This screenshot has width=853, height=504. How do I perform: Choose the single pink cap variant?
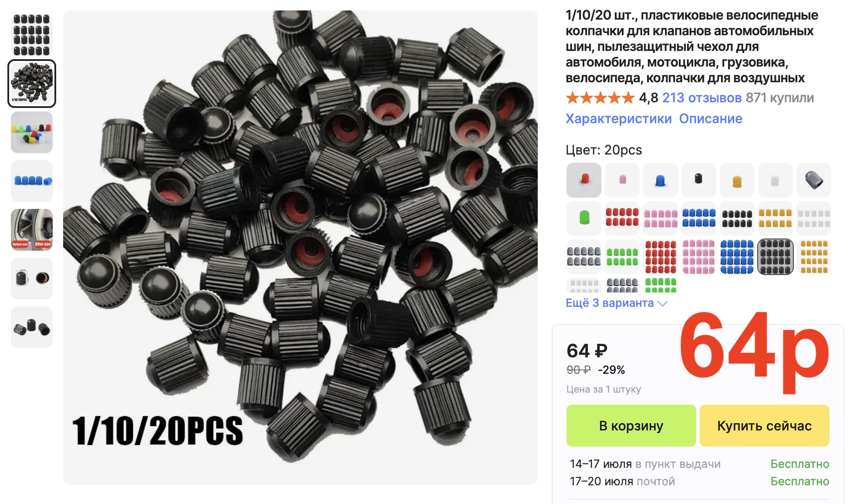[x=622, y=180]
